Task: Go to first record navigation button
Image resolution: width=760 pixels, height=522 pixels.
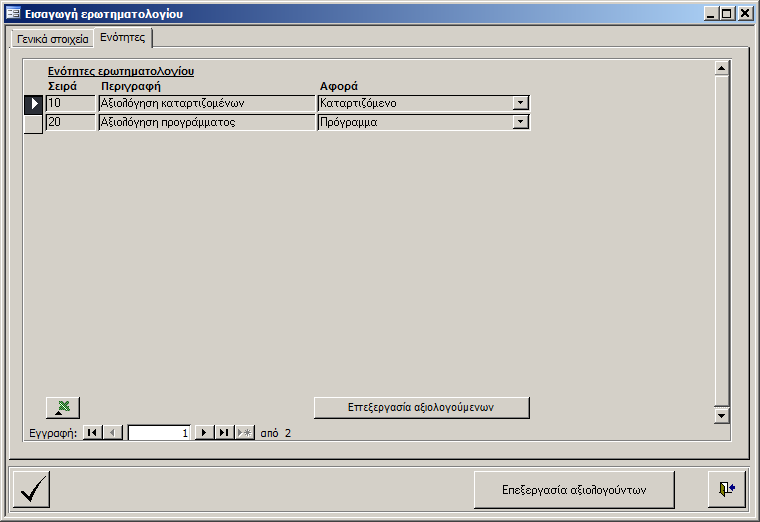Action: click(93, 433)
